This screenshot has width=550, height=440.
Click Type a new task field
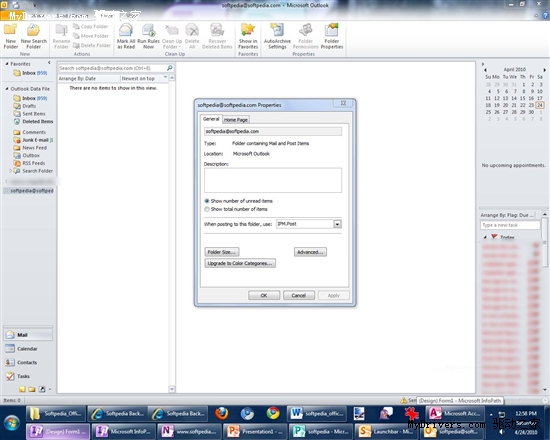pos(510,225)
